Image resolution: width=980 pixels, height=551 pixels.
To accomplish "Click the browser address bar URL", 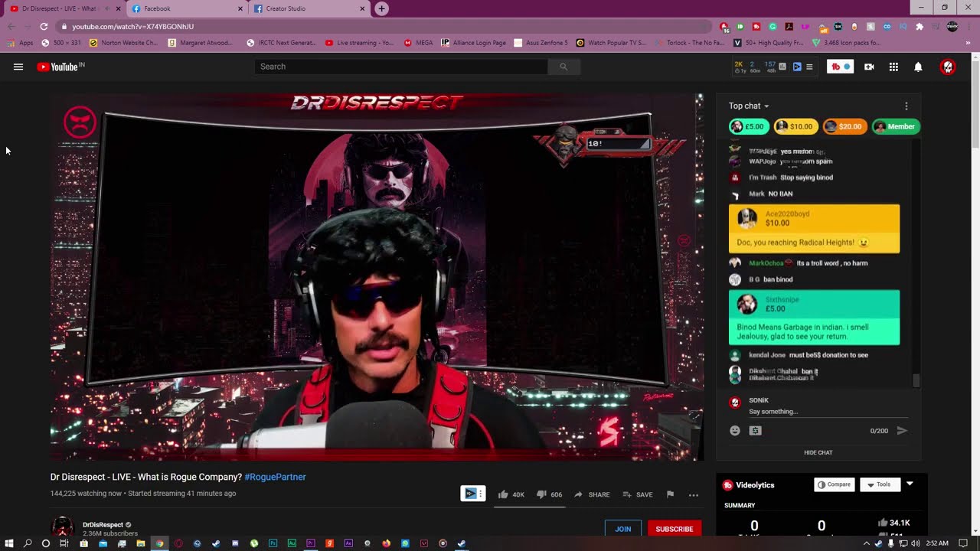I will point(132,26).
